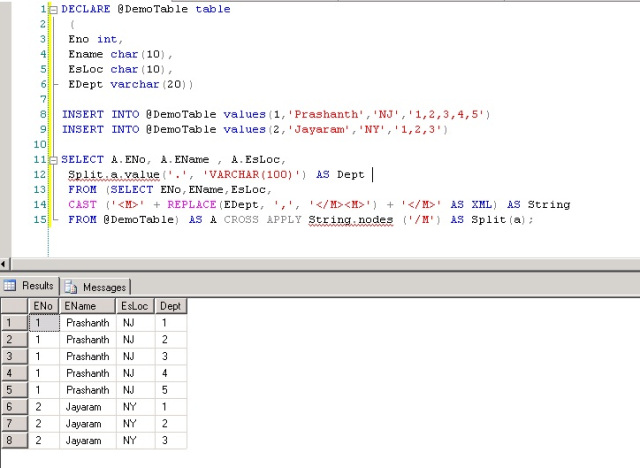Click the REPLACE function on line 14
Image resolution: width=640 pixels, height=468 pixels.
pos(191,204)
